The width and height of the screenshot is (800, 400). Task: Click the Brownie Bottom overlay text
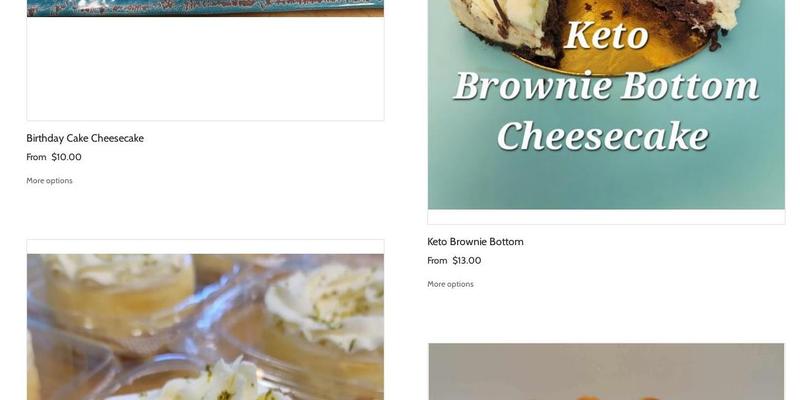point(606,86)
